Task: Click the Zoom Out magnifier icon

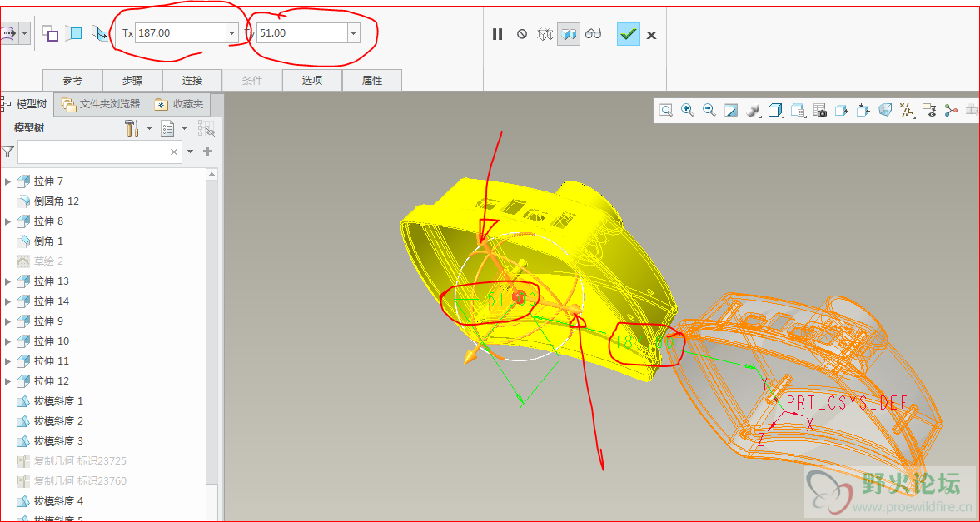Action: (709, 111)
